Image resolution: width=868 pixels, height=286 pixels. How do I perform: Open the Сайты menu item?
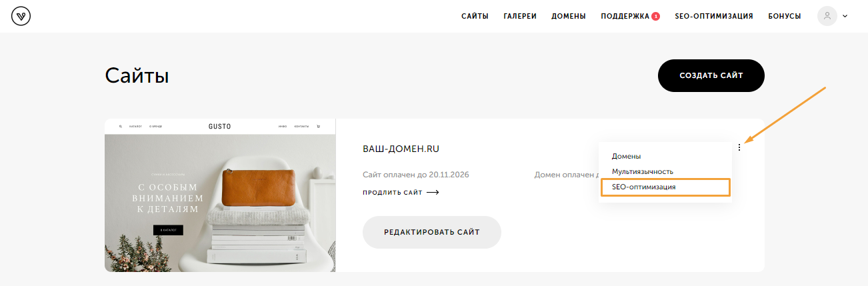tap(475, 16)
